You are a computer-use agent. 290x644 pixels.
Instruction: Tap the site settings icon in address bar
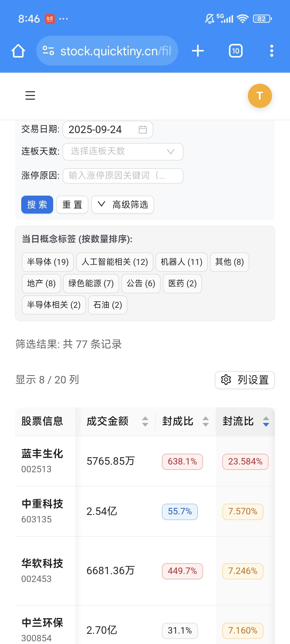49,51
